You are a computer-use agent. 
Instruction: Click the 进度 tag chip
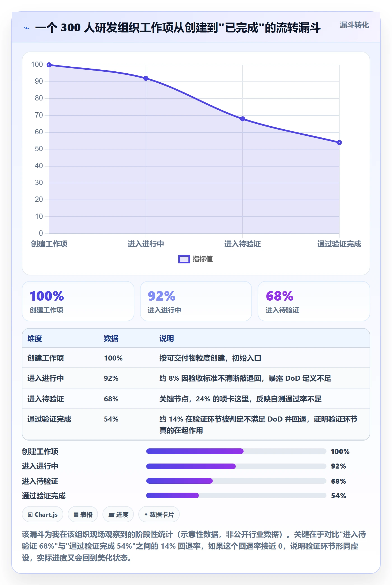118,514
